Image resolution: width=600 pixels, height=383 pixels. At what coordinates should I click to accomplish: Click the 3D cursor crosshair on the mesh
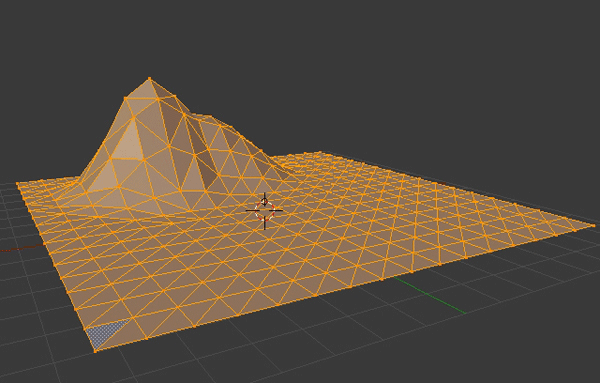pos(264,210)
